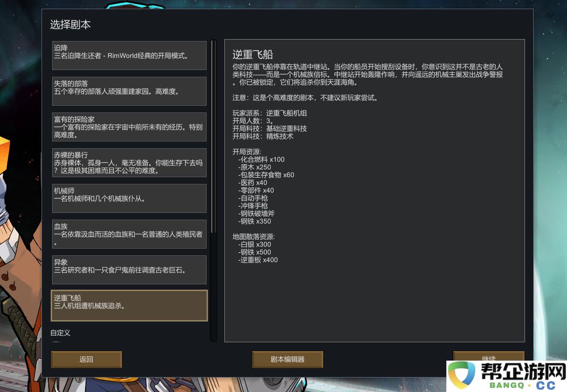Click the 零部件 x40 entry

pyautogui.click(x=256, y=191)
